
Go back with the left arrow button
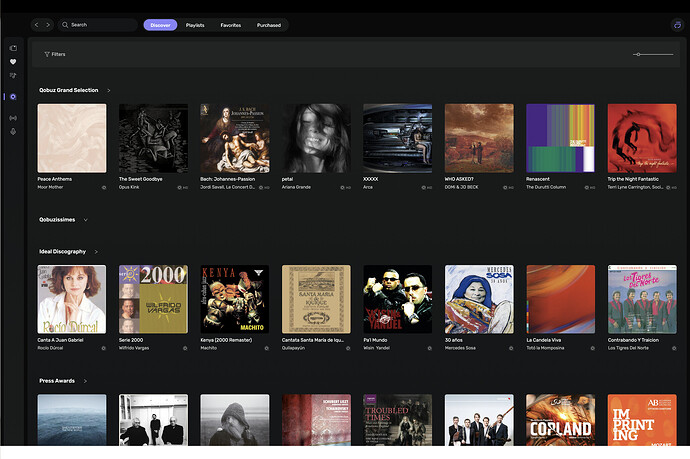[37, 25]
